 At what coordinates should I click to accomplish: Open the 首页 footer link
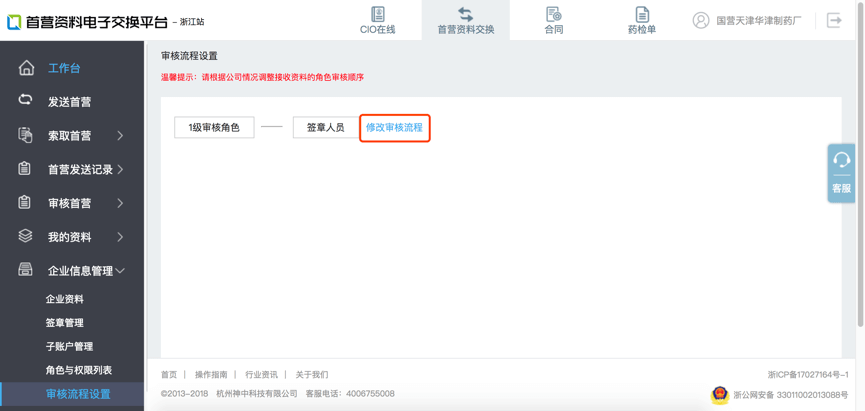(169, 375)
